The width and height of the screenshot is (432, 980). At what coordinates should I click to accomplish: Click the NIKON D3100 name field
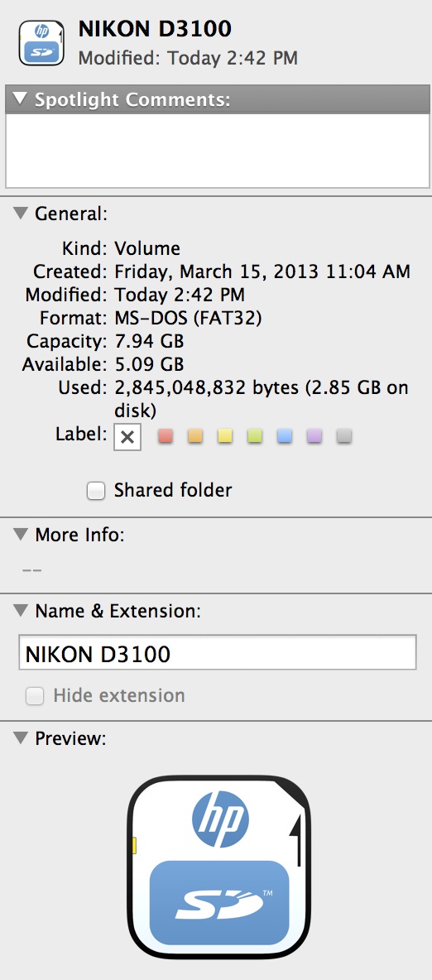tap(218, 653)
